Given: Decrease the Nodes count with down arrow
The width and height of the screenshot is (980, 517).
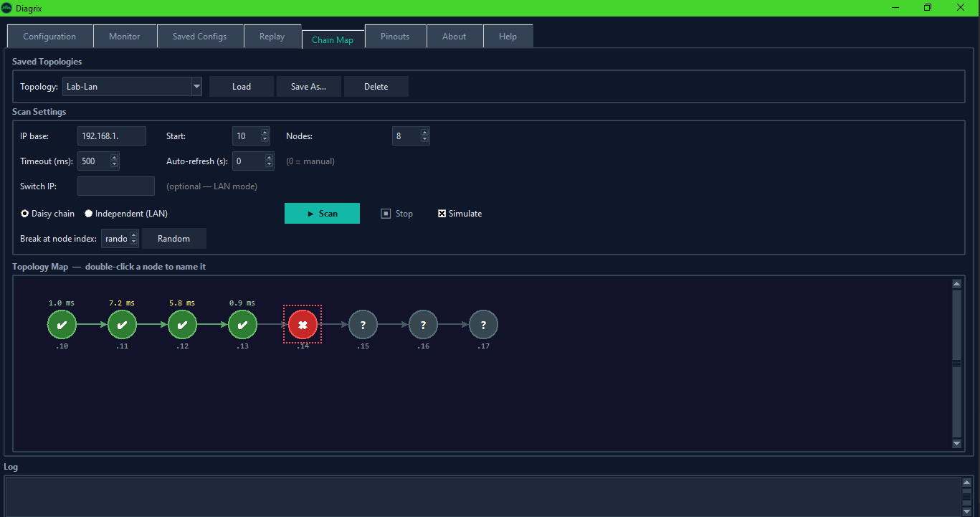Looking at the screenshot, I should pyautogui.click(x=424, y=140).
